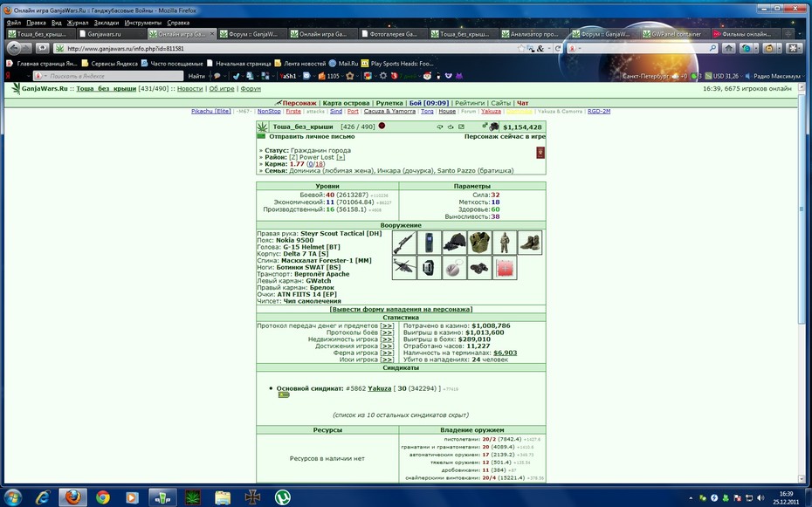The width and height of the screenshot is (812, 507).
Task: Open Google Chrome from the taskbar
Action: (x=102, y=497)
